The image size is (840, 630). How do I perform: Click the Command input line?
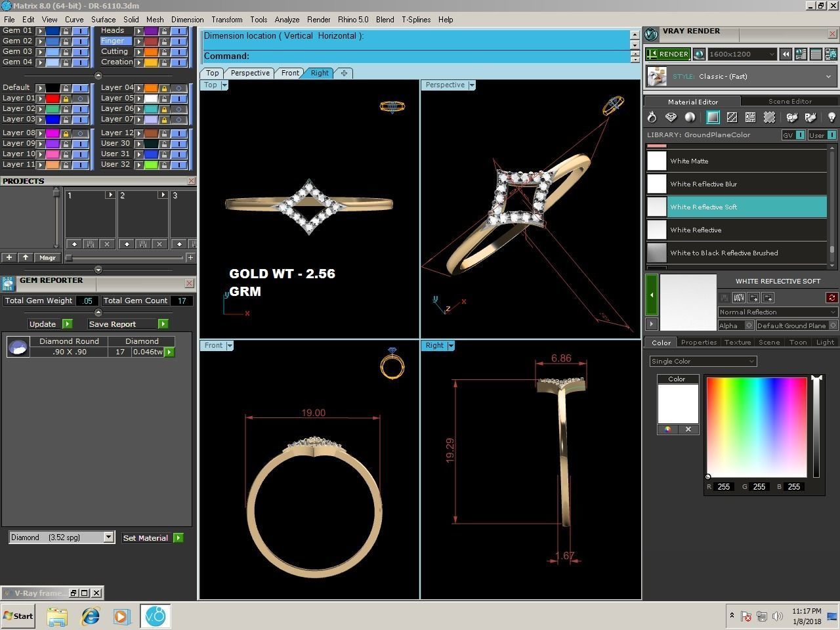[415, 56]
